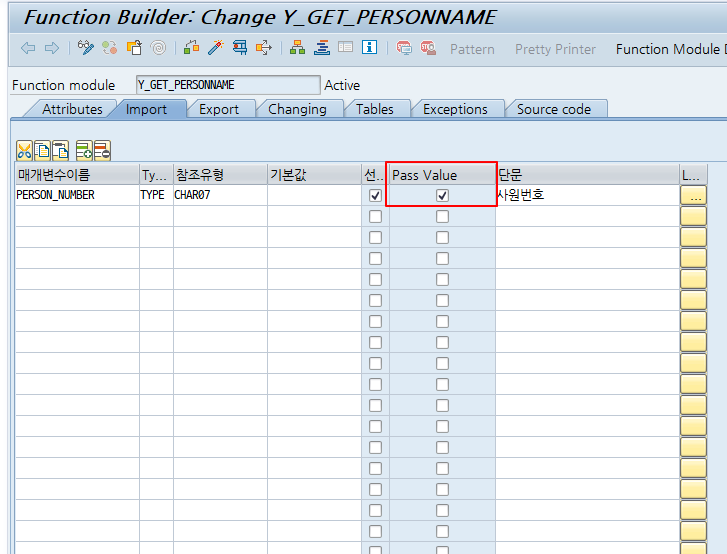
Task: Click CHAR07 reference type cell
Action: tap(220, 195)
